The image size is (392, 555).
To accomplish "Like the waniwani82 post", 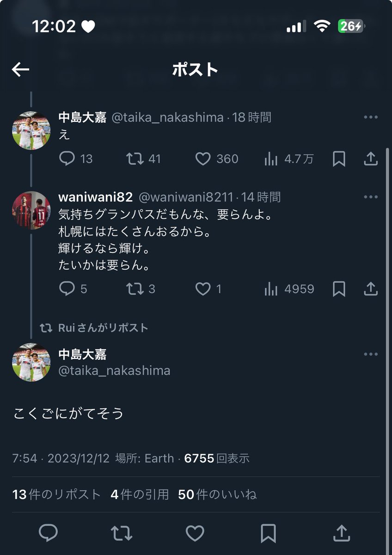I will click(x=203, y=289).
